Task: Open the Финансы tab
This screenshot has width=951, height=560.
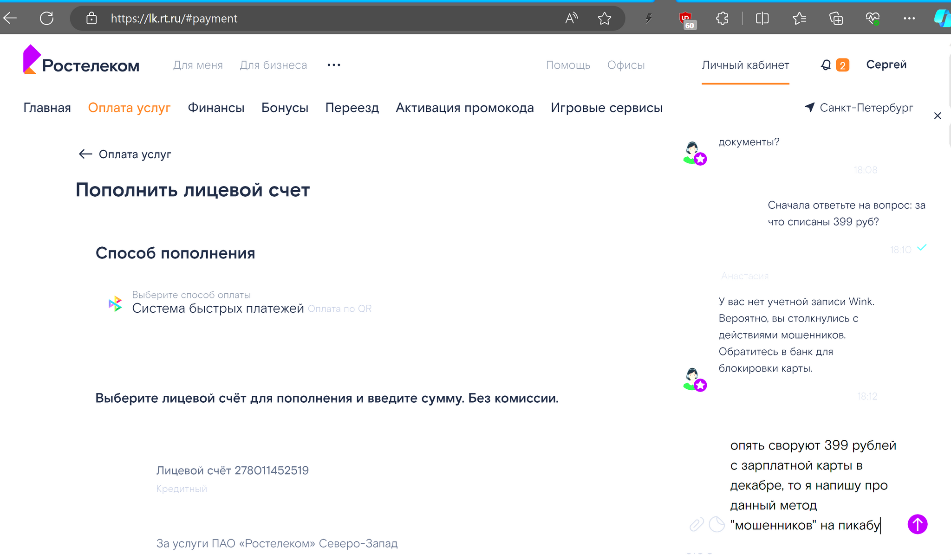Action: point(216,108)
